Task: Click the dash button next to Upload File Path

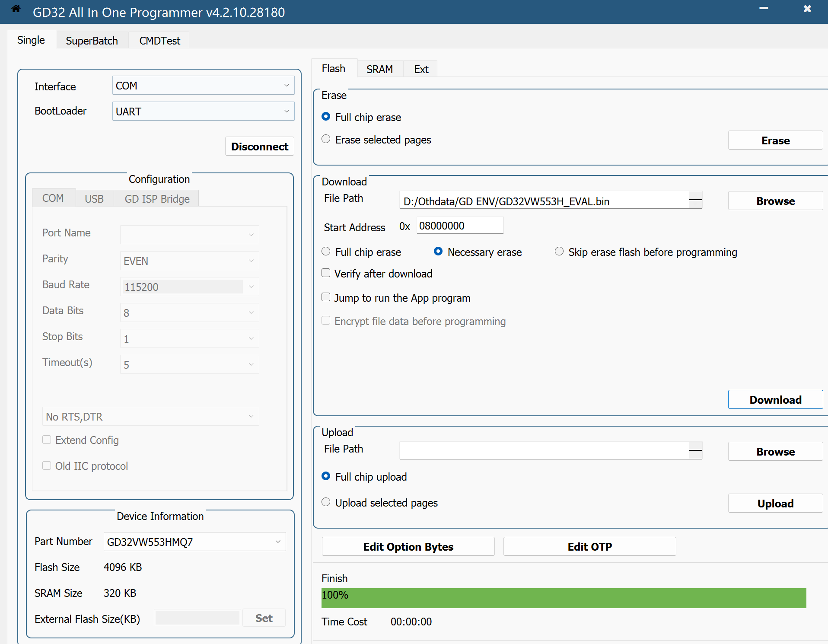Action: point(695,450)
